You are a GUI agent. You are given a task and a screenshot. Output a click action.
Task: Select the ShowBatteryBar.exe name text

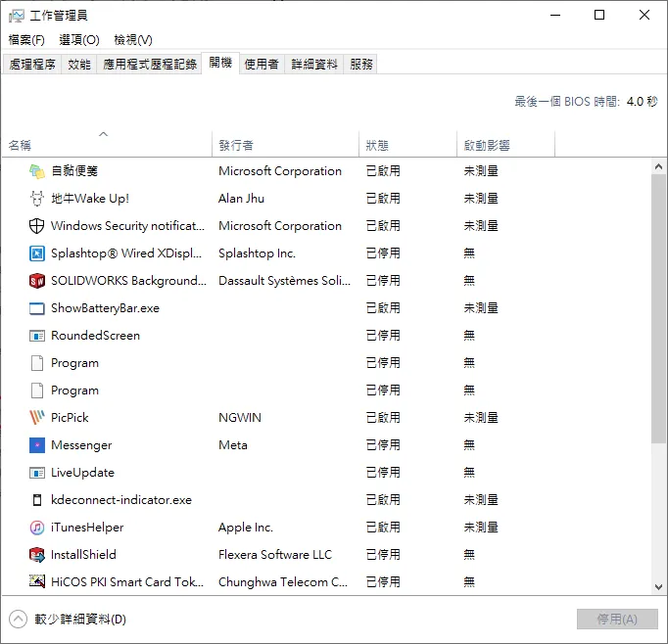coord(105,308)
